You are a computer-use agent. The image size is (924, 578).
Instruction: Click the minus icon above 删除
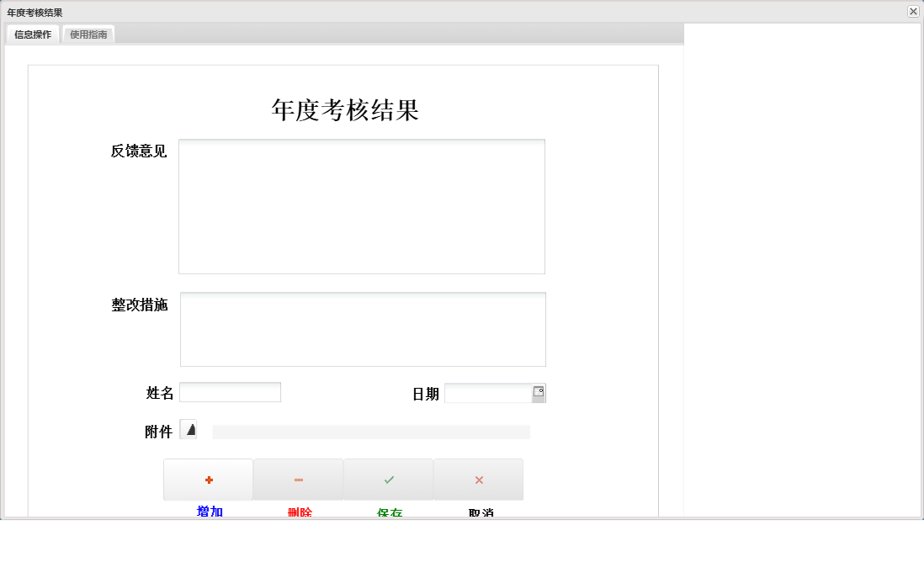(298, 479)
